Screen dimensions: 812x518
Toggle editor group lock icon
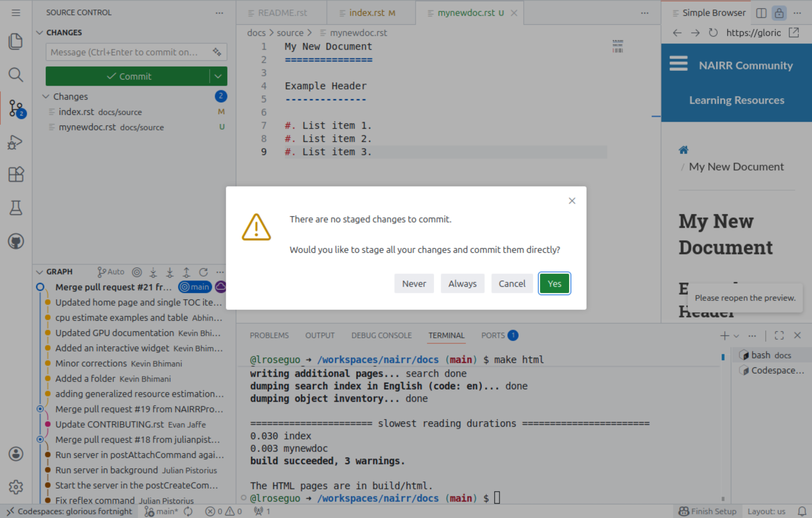click(x=779, y=13)
